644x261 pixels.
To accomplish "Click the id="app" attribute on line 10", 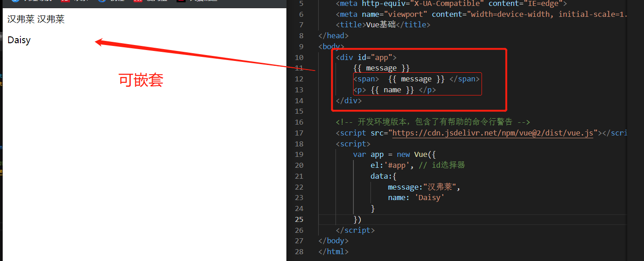I will tap(375, 57).
